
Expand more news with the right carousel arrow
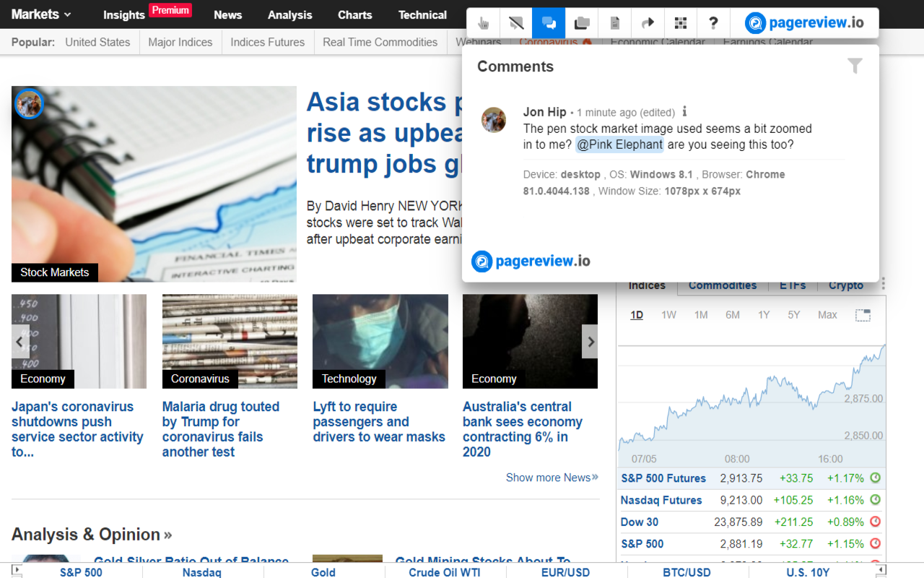click(x=590, y=341)
